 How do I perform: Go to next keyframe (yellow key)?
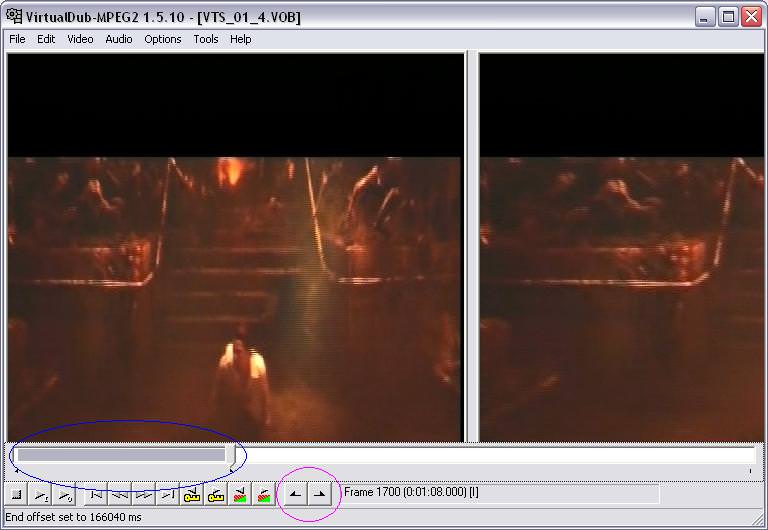click(x=216, y=495)
